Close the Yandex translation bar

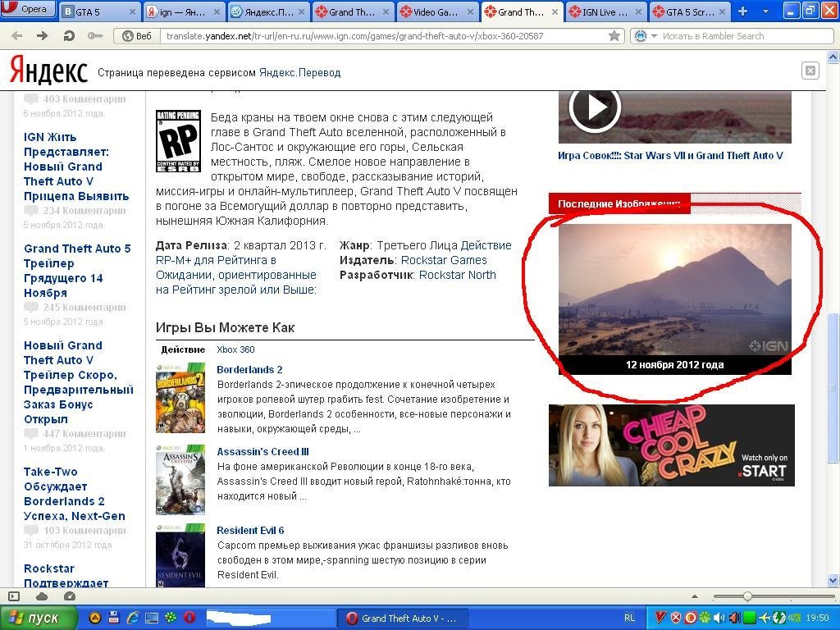pos(810,71)
